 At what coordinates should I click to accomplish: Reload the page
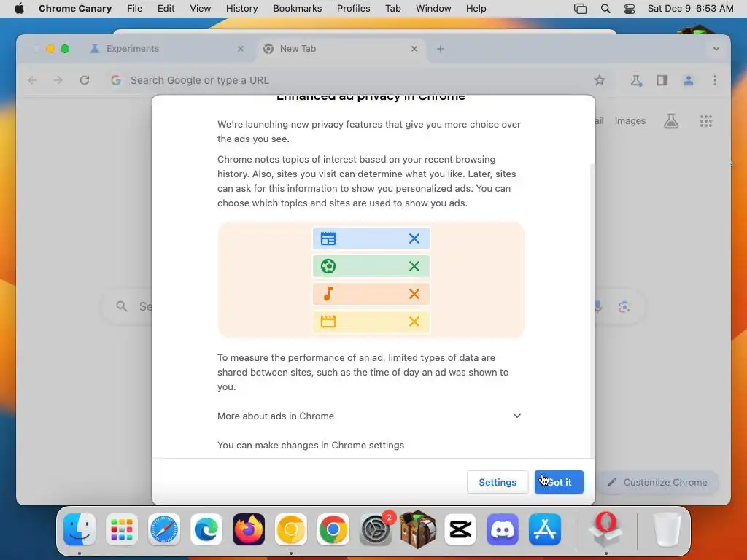click(85, 80)
